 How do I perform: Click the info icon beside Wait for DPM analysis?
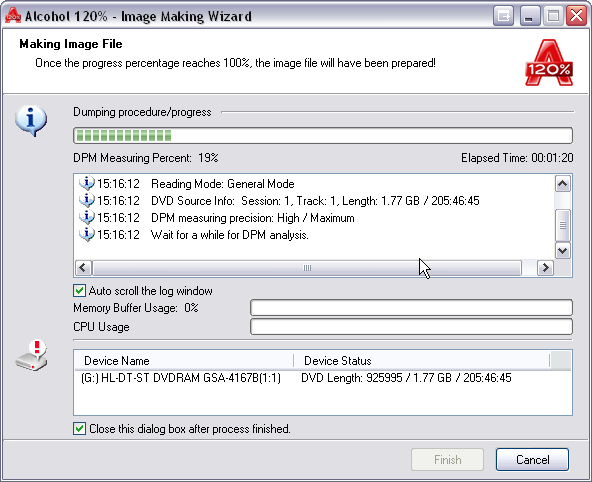click(86, 235)
